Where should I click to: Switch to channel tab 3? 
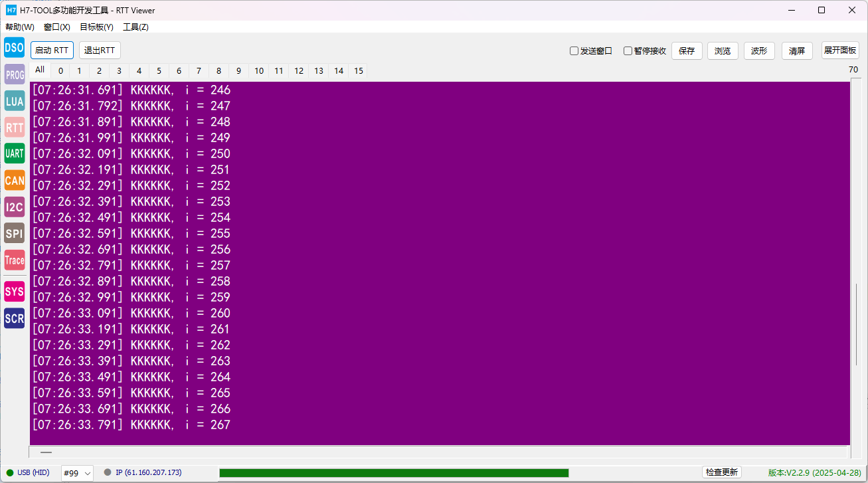(120, 71)
